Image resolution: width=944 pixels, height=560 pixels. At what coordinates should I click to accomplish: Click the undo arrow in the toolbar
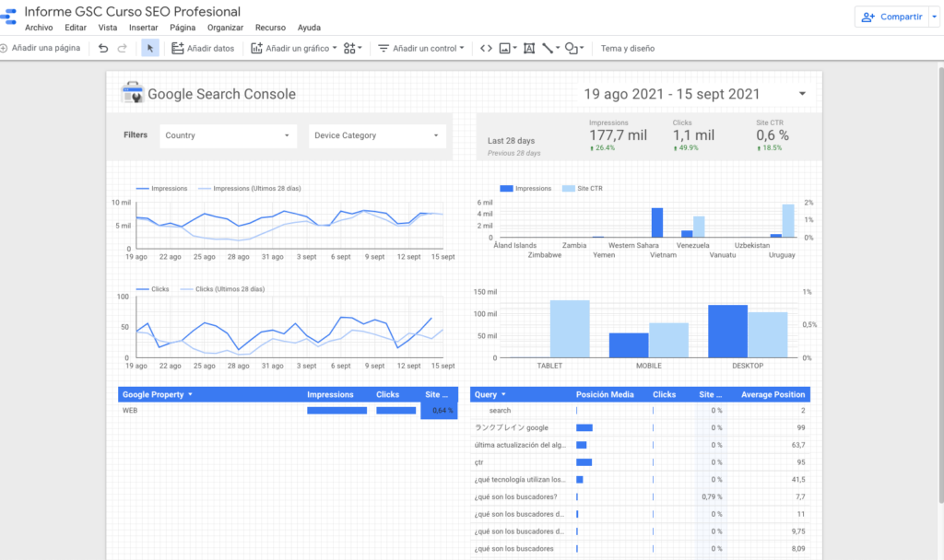pyautogui.click(x=103, y=48)
